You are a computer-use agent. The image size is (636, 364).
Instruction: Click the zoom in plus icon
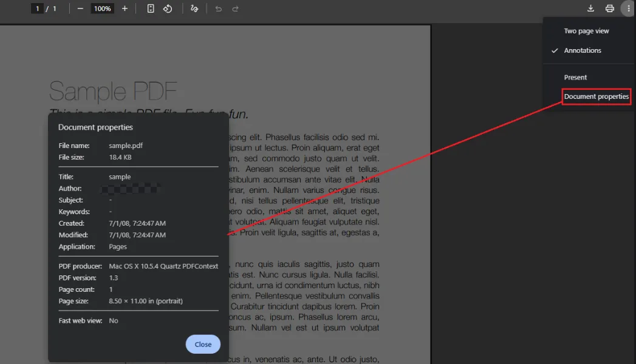click(125, 8)
